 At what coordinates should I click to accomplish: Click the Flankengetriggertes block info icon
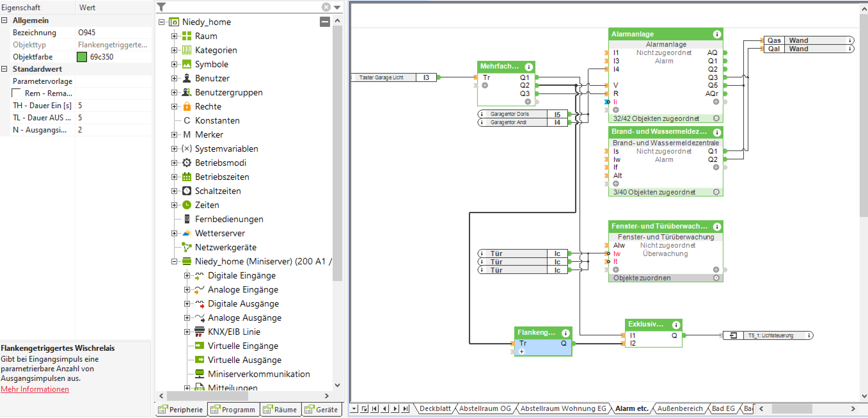point(565,333)
